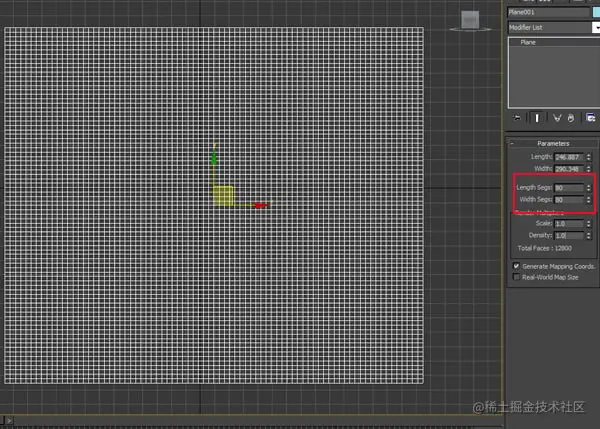The height and width of the screenshot is (429, 600).
Task: Click the red X-axis gizmo arrow
Action: coord(261,206)
